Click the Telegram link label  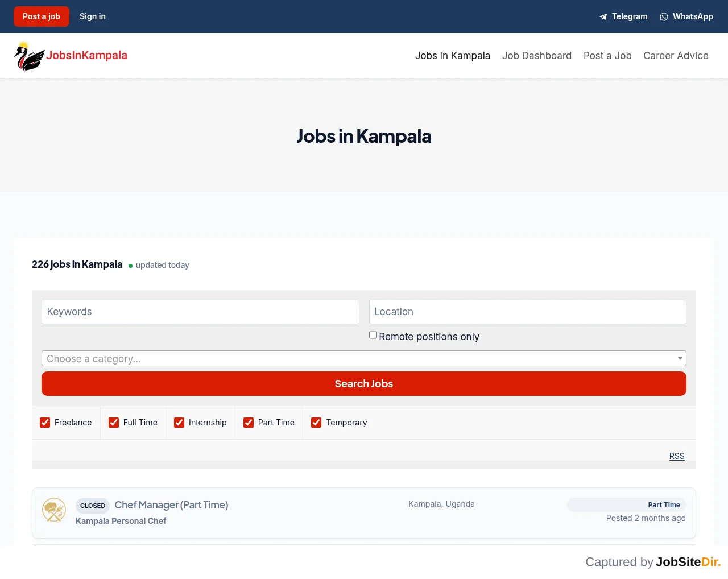pos(630,16)
